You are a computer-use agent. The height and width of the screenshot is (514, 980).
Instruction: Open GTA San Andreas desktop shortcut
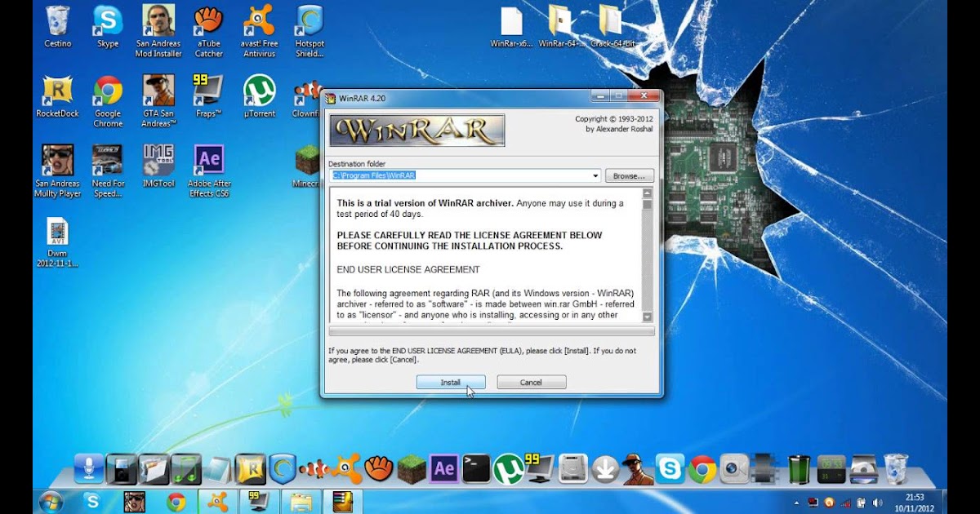point(158,101)
